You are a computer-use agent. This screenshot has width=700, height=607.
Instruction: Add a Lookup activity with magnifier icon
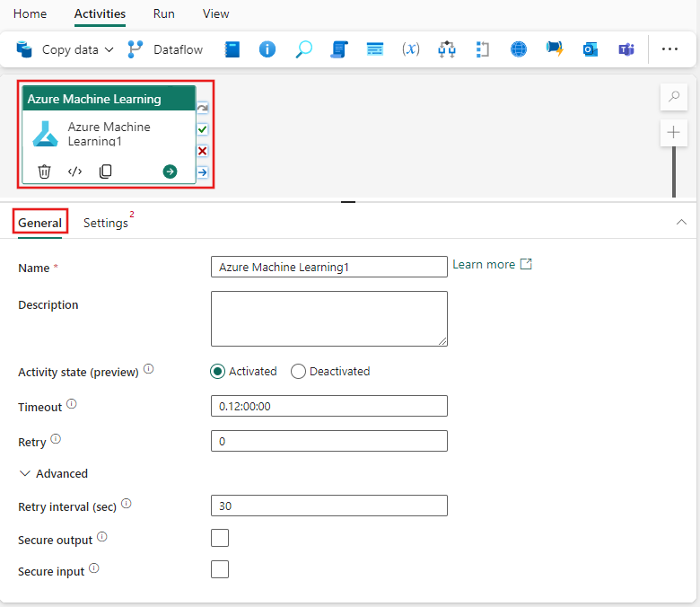[x=303, y=49]
